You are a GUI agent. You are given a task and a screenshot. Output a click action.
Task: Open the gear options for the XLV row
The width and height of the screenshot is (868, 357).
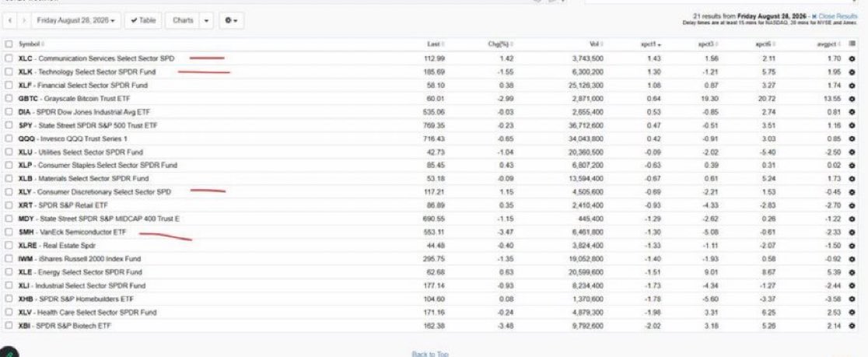852,313
